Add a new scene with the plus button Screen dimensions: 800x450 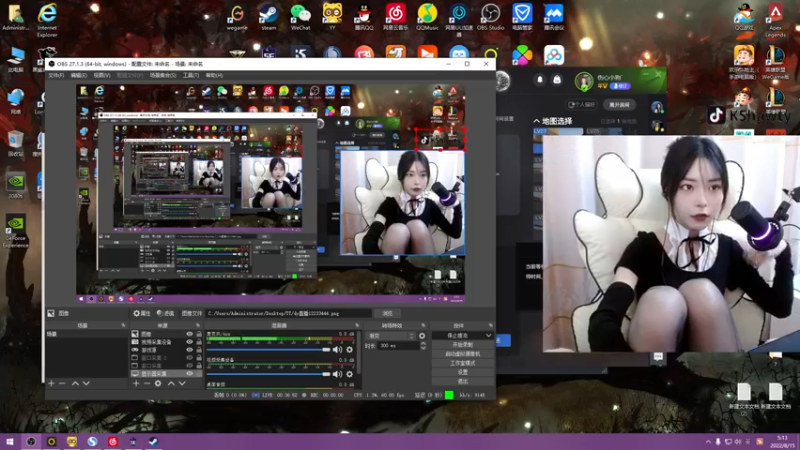(x=51, y=383)
